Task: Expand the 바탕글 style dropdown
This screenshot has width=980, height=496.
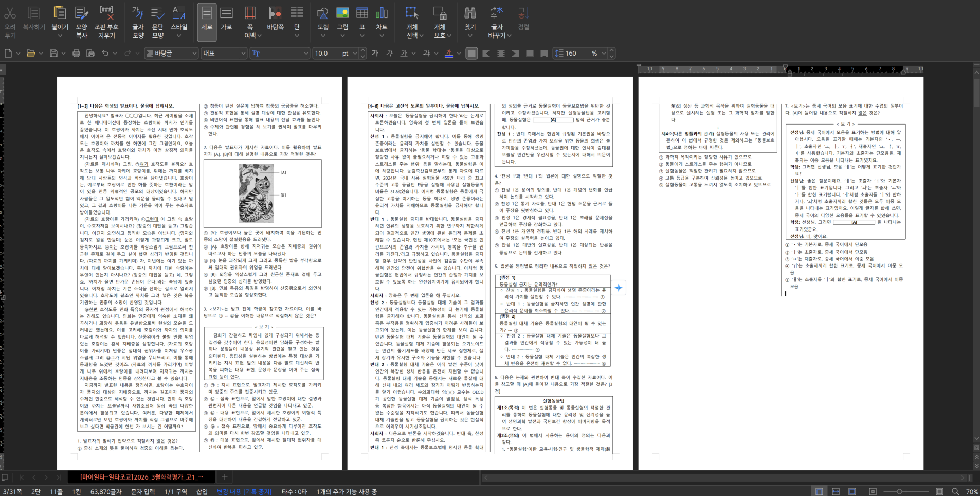Action: 194,53
